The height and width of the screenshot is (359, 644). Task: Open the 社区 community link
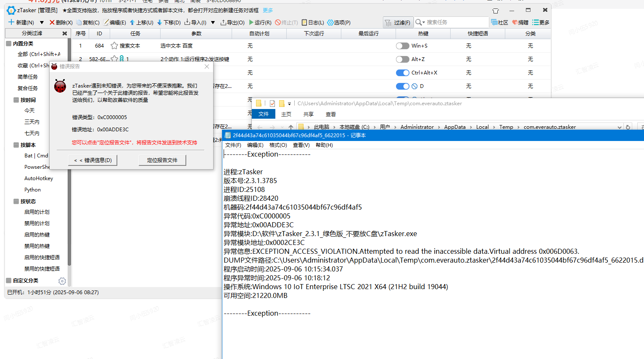[x=499, y=22]
